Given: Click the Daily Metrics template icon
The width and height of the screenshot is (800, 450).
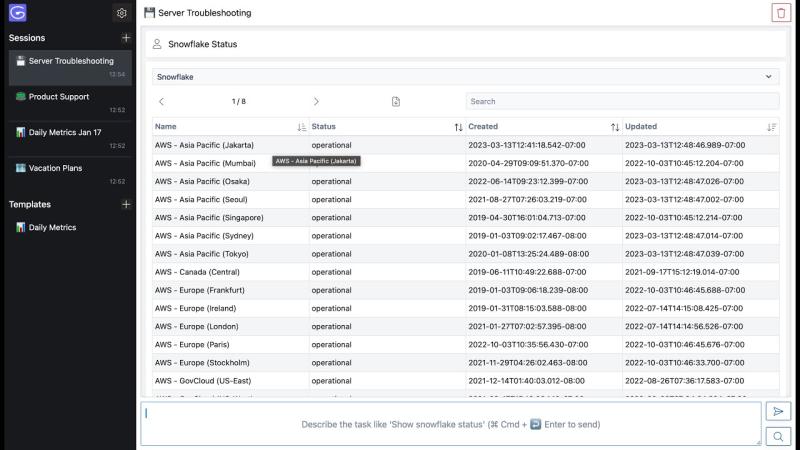Looking at the screenshot, I should coord(20,228).
